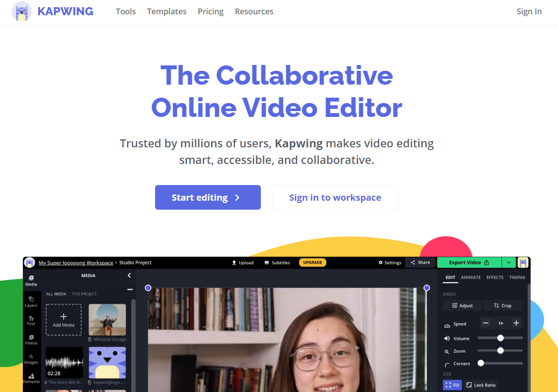Click the Speed gauge icon
The image size is (558, 392).
click(447, 325)
